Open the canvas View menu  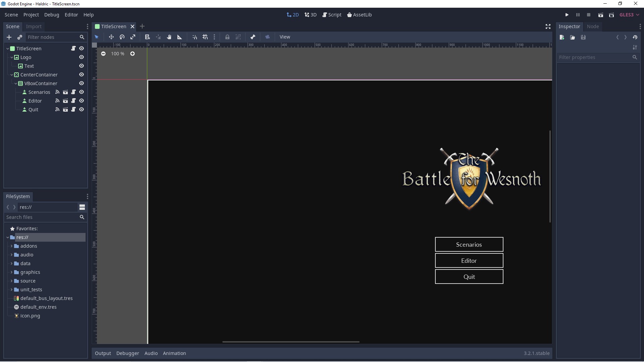[x=285, y=37]
